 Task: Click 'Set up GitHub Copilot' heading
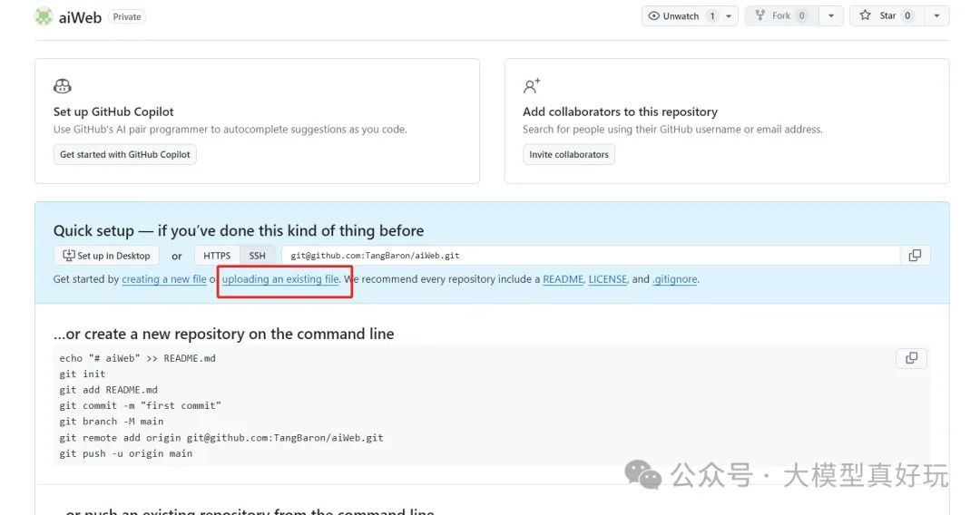113,112
